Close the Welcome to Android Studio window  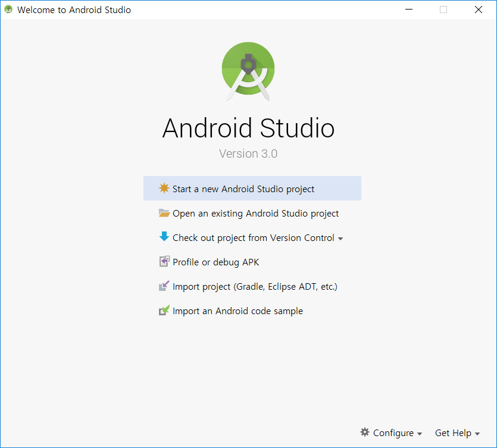pyautogui.click(x=479, y=10)
